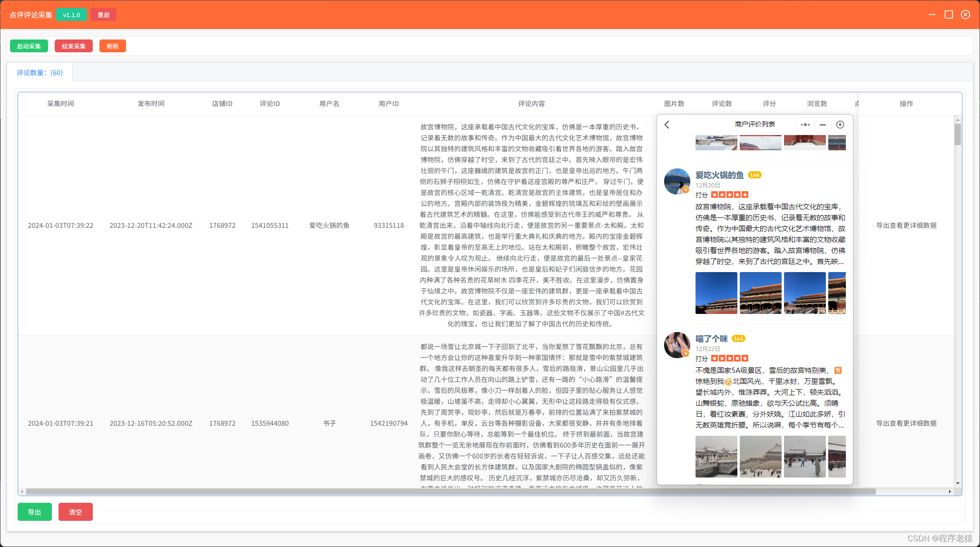
Task: Click the Lv6 level badge
Action: (755, 175)
